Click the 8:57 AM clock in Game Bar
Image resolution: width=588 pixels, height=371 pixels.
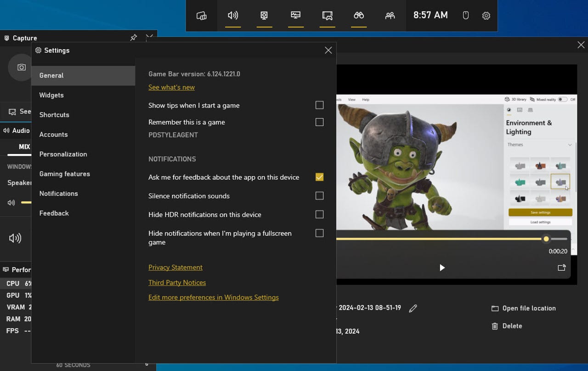[x=430, y=15]
